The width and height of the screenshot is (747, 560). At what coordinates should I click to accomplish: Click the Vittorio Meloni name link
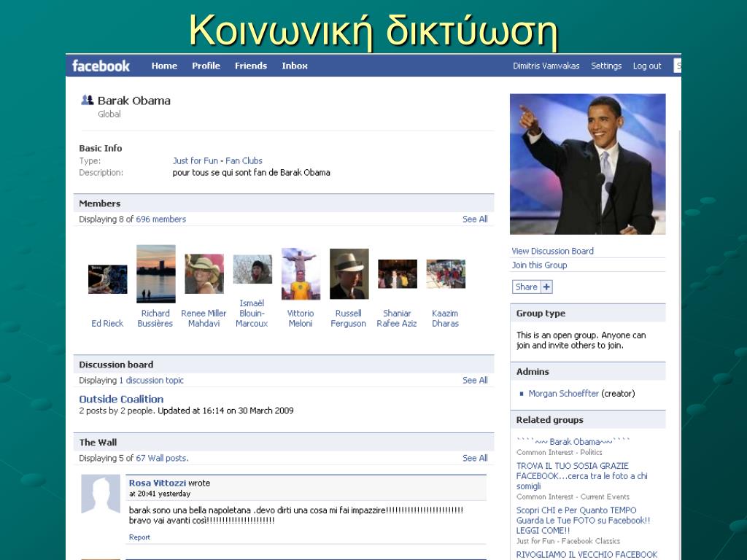click(x=300, y=318)
